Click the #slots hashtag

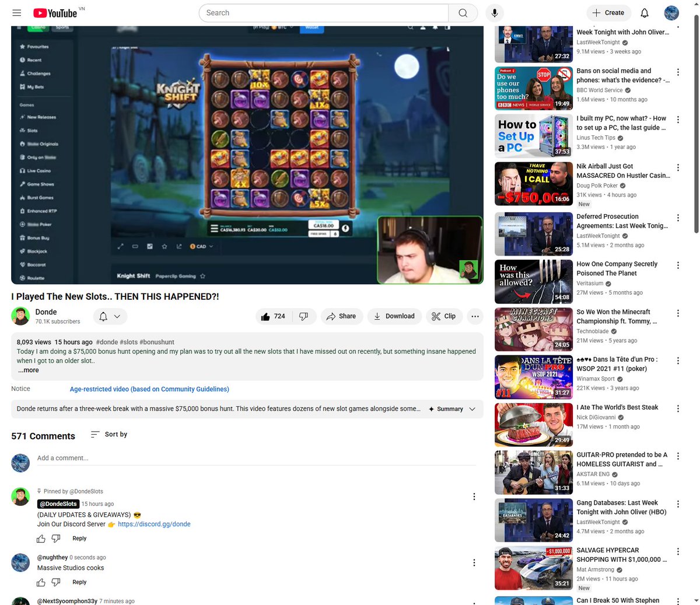tap(129, 342)
